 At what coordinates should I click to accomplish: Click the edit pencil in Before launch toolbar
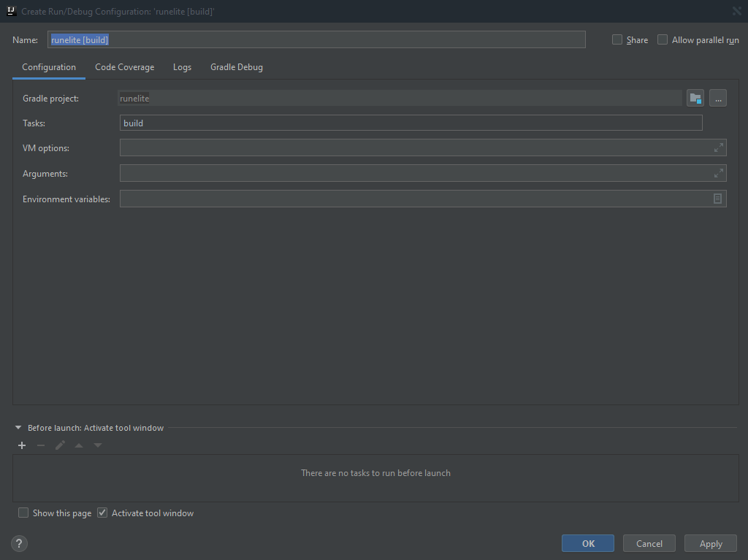click(x=59, y=445)
